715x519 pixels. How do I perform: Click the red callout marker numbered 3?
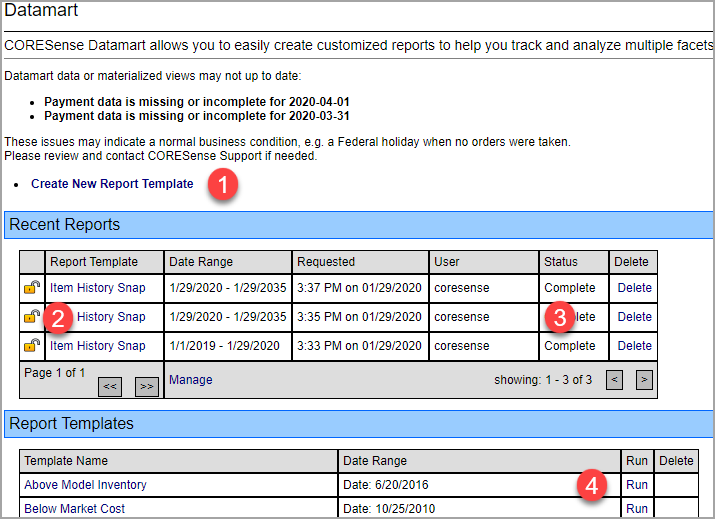(x=561, y=318)
